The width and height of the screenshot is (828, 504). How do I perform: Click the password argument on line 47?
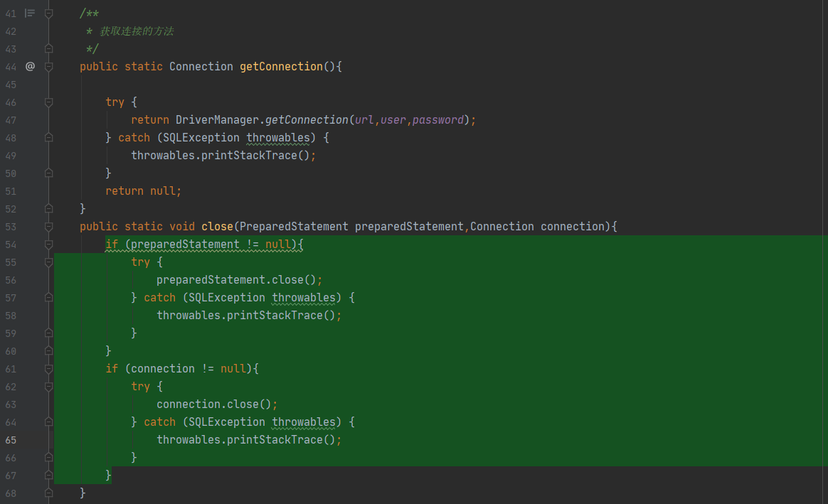pos(437,120)
